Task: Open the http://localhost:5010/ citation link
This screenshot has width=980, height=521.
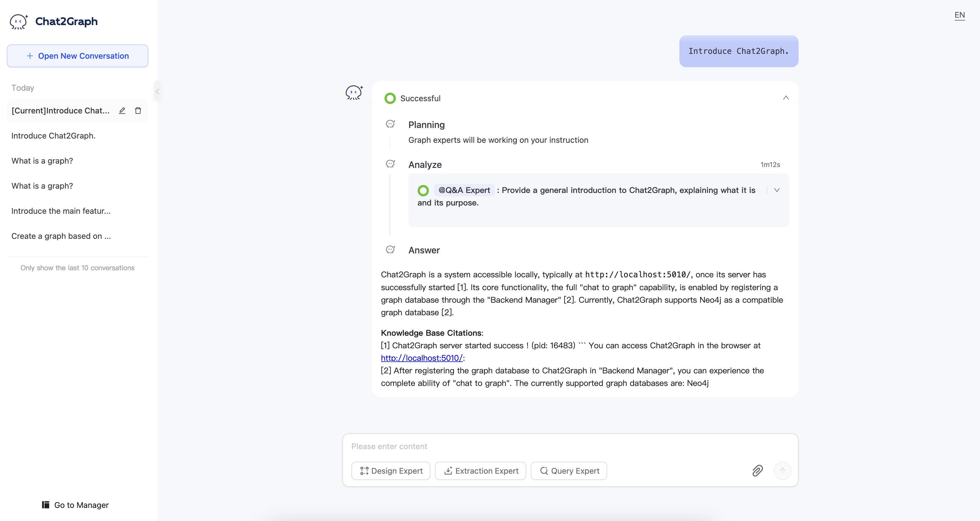Action: (422, 358)
